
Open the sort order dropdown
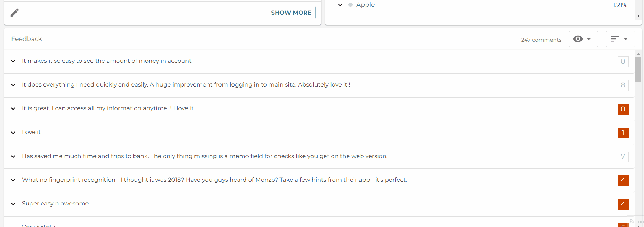620,39
